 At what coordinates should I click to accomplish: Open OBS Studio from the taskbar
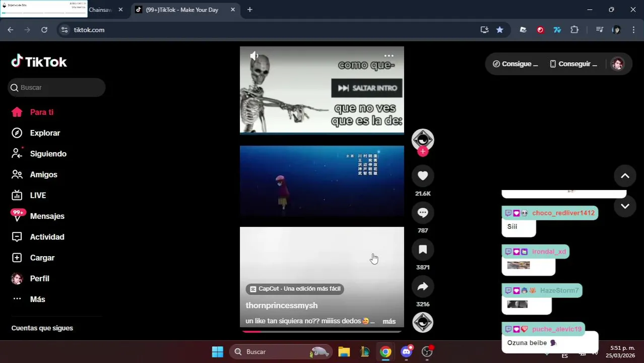coord(427,352)
